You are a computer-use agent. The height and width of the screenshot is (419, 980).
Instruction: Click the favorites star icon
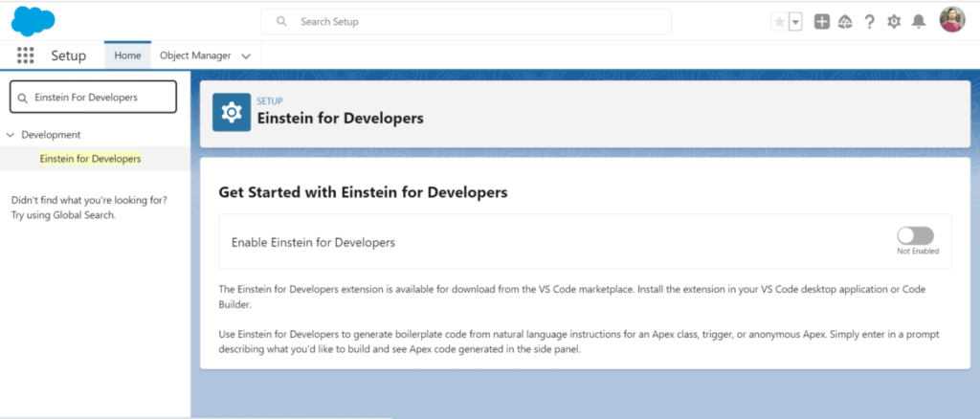click(x=779, y=22)
